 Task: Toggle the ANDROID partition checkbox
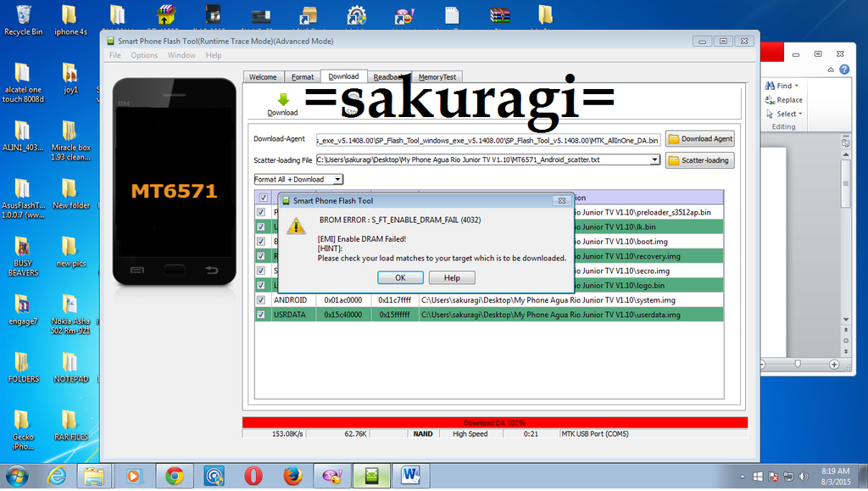262,300
